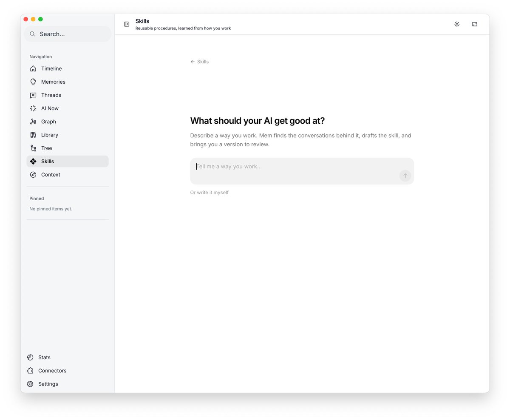Image resolution: width=510 pixels, height=420 pixels.
Task: Click the Or write it myself link
Action: (210, 193)
